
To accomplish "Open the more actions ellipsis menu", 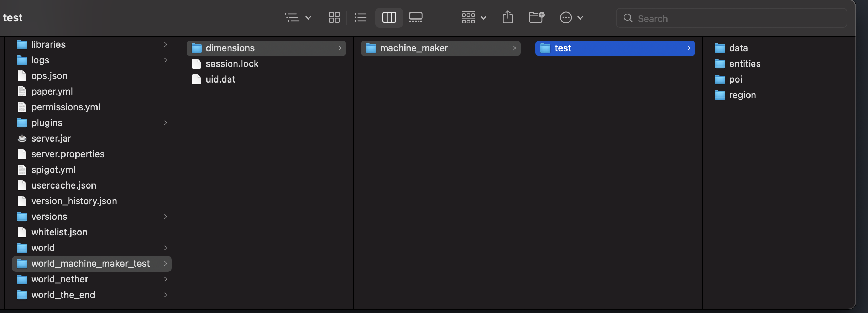I will coord(571,17).
